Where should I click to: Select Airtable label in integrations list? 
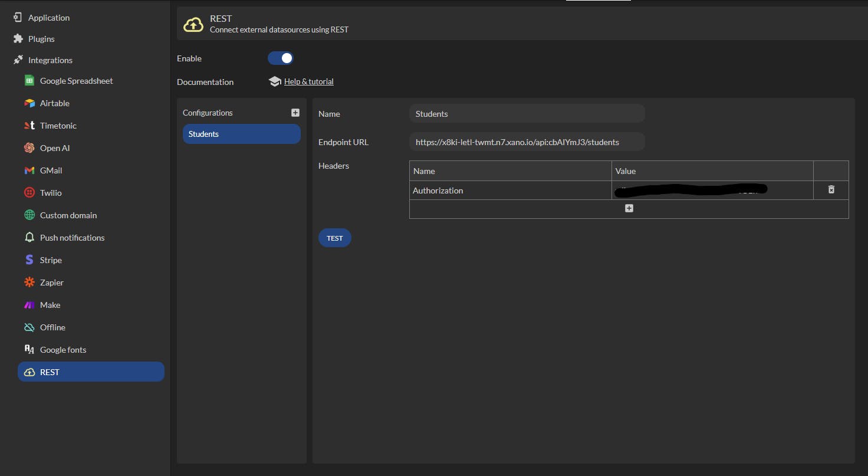pyautogui.click(x=55, y=103)
